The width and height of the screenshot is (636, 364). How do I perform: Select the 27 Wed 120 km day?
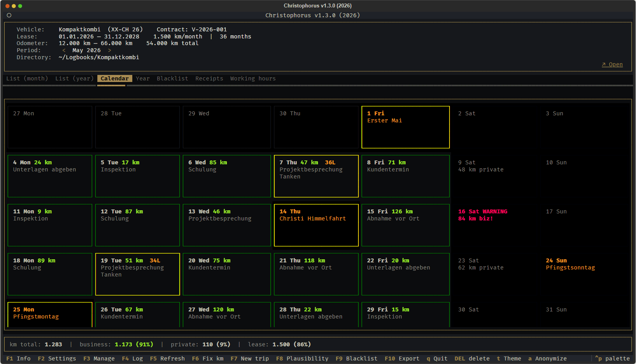(227, 314)
